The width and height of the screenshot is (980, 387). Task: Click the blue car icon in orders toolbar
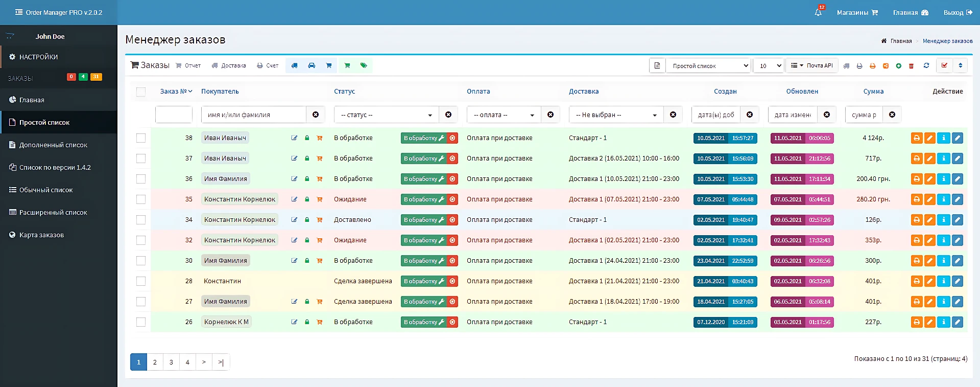pos(312,65)
